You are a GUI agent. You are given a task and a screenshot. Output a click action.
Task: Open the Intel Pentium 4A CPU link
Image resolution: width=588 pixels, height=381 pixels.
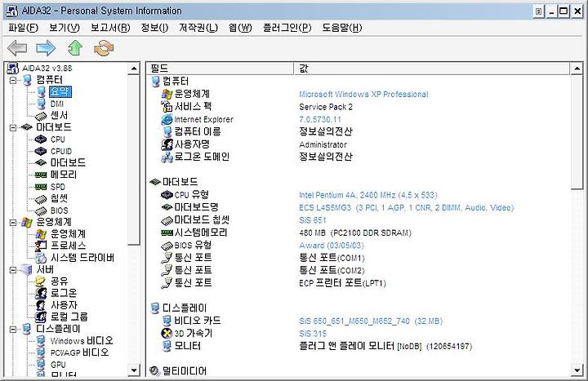click(x=367, y=195)
